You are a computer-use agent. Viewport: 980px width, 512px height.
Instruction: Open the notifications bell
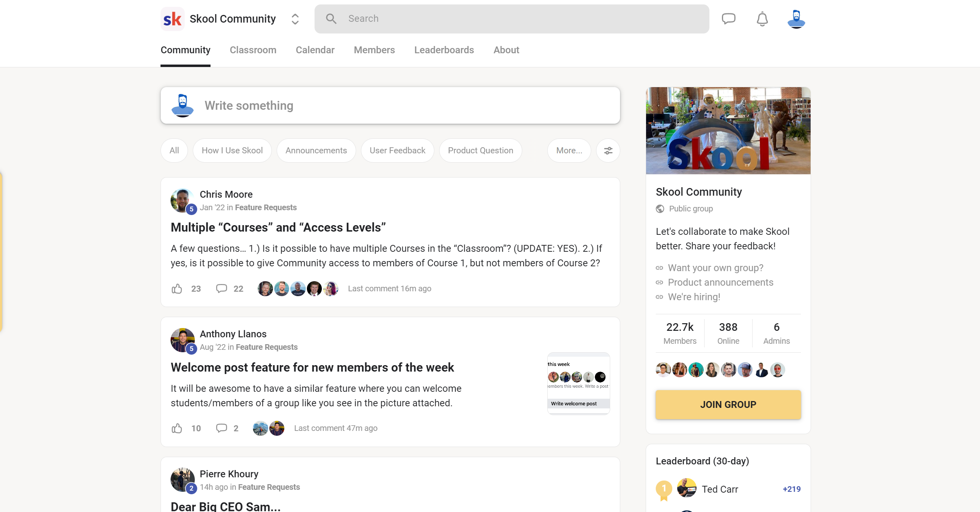pos(762,19)
